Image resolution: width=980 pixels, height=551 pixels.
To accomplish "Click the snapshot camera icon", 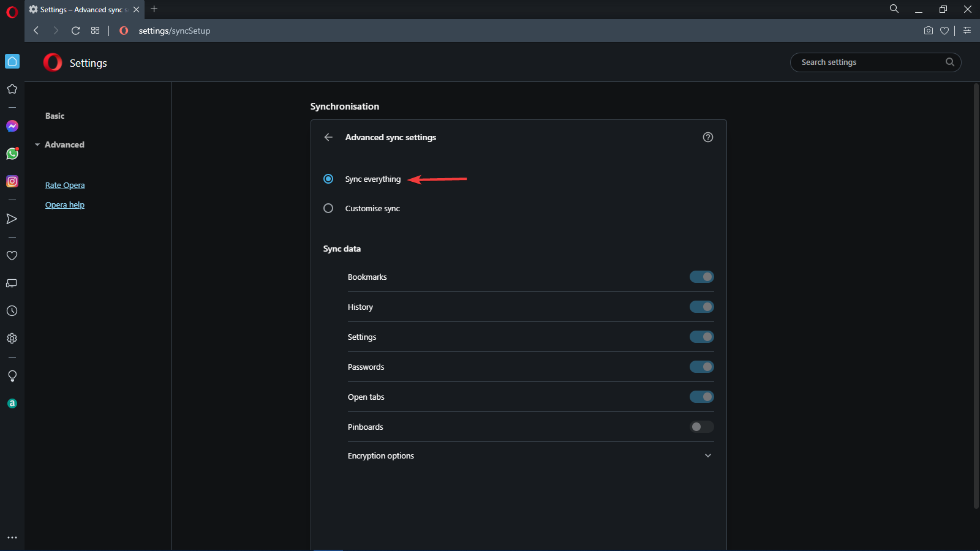I will coord(929,31).
